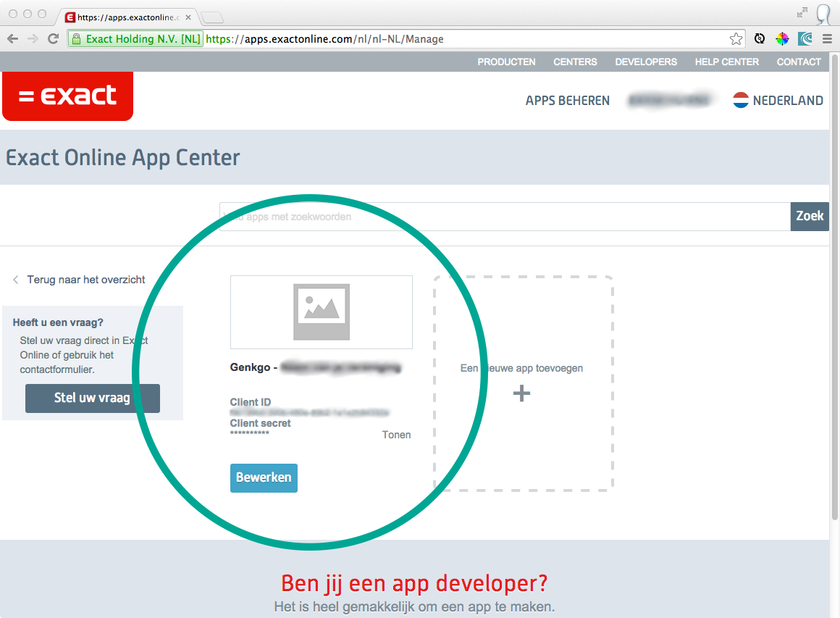This screenshot has height=618, width=840.
Task: Click the browser forward arrow
Action: [33, 38]
